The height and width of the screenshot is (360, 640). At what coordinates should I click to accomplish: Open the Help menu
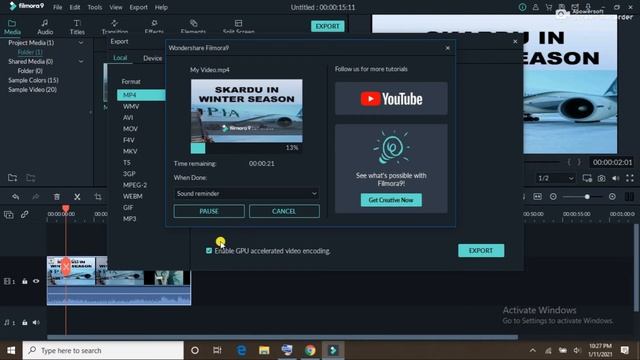click(x=161, y=7)
